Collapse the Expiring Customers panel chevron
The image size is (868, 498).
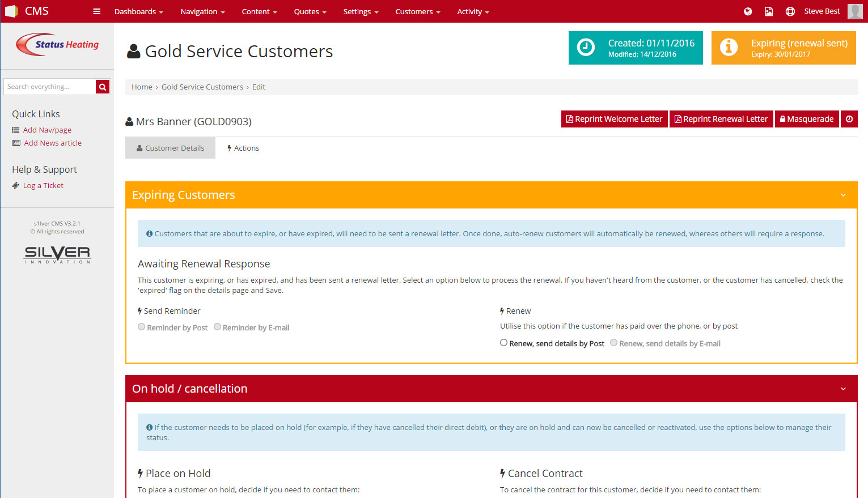(843, 195)
